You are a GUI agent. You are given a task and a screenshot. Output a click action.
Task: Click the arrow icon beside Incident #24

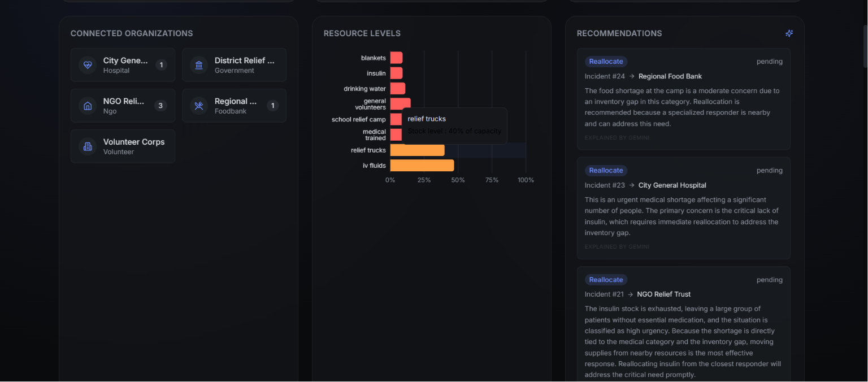[x=632, y=76]
